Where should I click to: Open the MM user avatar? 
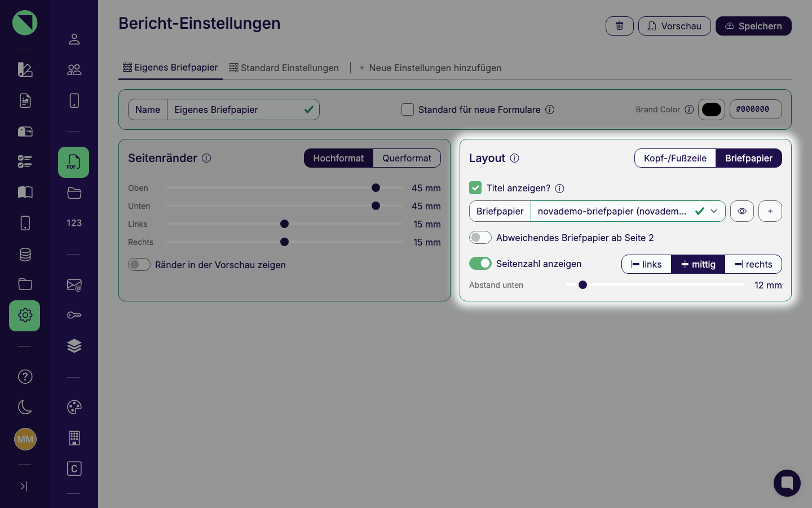click(x=25, y=439)
